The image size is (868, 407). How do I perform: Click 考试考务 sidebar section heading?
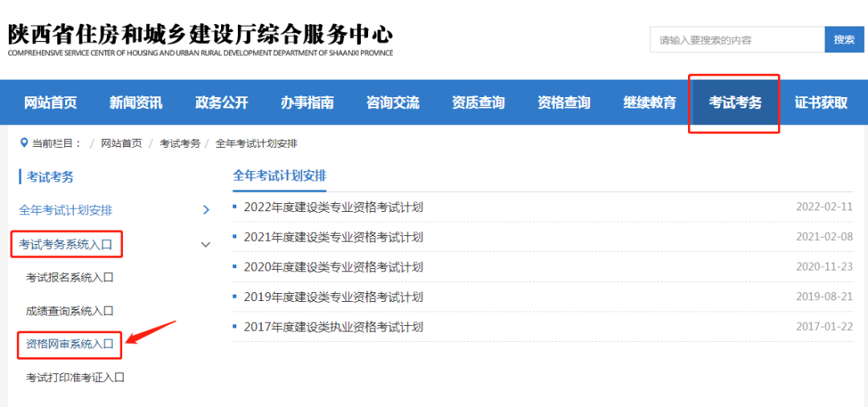tap(51, 177)
